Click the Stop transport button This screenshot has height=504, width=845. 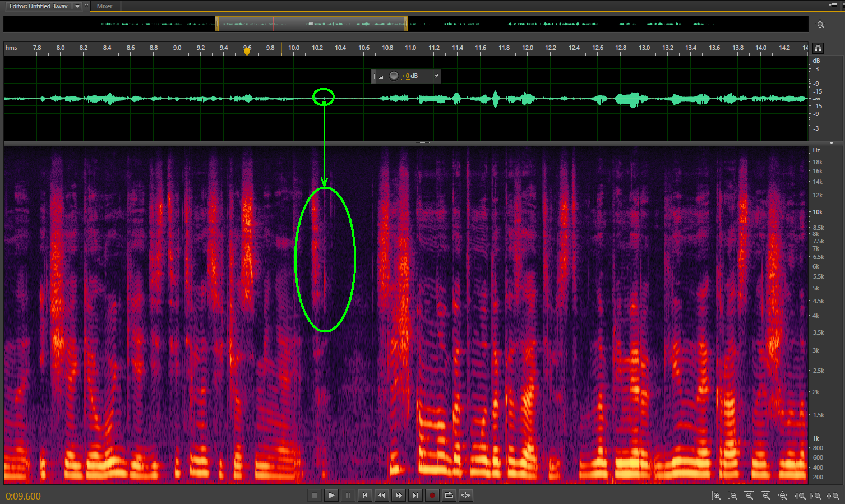(x=315, y=495)
